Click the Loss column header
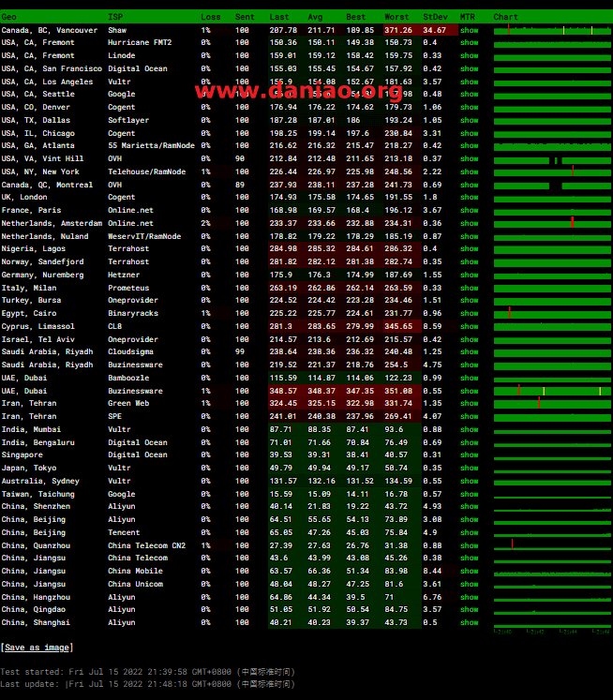Viewport: 613px width, 700px height. tap(210, 17)
